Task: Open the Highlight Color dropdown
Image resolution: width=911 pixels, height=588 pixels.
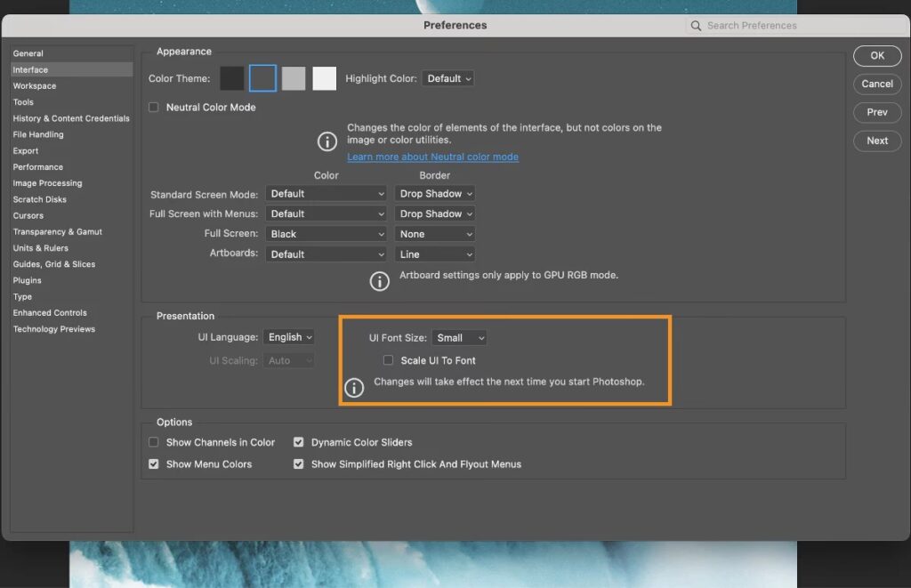Action: tap(448, 78)
